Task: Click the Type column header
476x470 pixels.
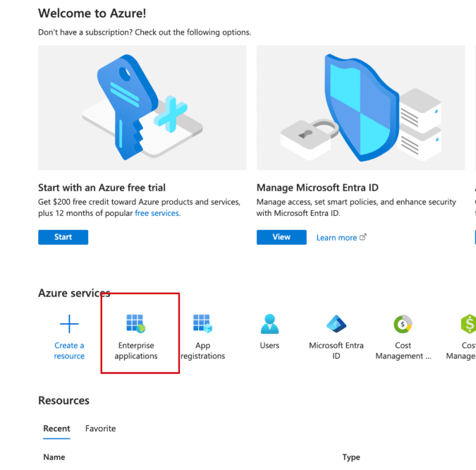Action: [351, 457]
